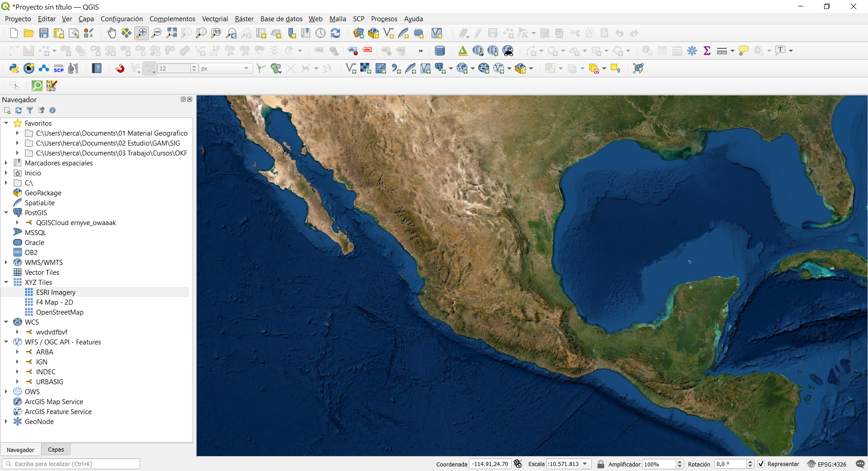Screen dimensions: 868x471
Task: Increase the Rotación spinner value
Action: [750, 462]
